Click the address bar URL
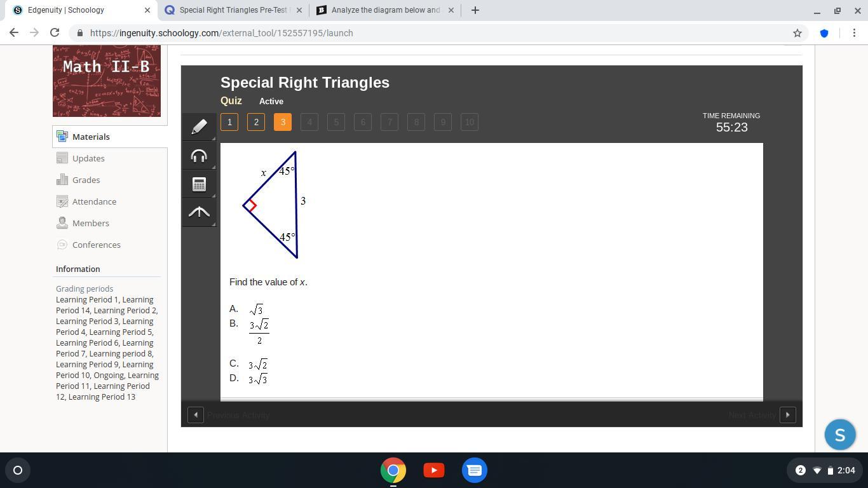 tap(221, 33)
